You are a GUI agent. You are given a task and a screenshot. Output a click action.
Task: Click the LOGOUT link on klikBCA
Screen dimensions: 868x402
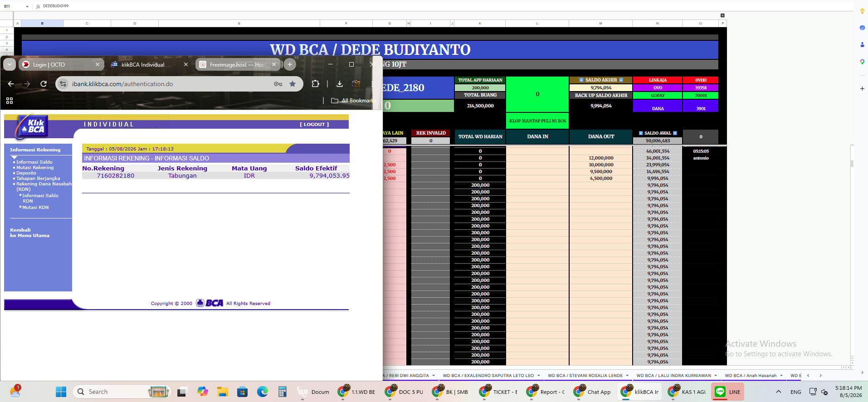[314, 124]
